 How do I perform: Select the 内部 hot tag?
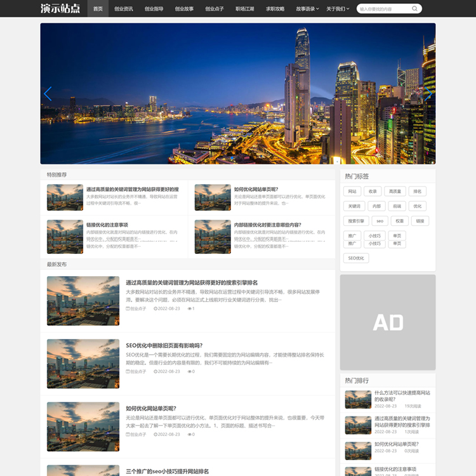click(376, 206)
